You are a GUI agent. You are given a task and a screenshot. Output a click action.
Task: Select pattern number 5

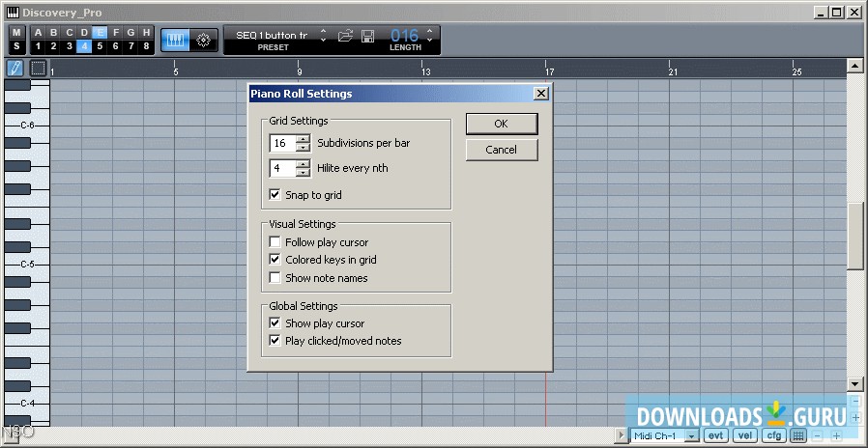(100, 46)
